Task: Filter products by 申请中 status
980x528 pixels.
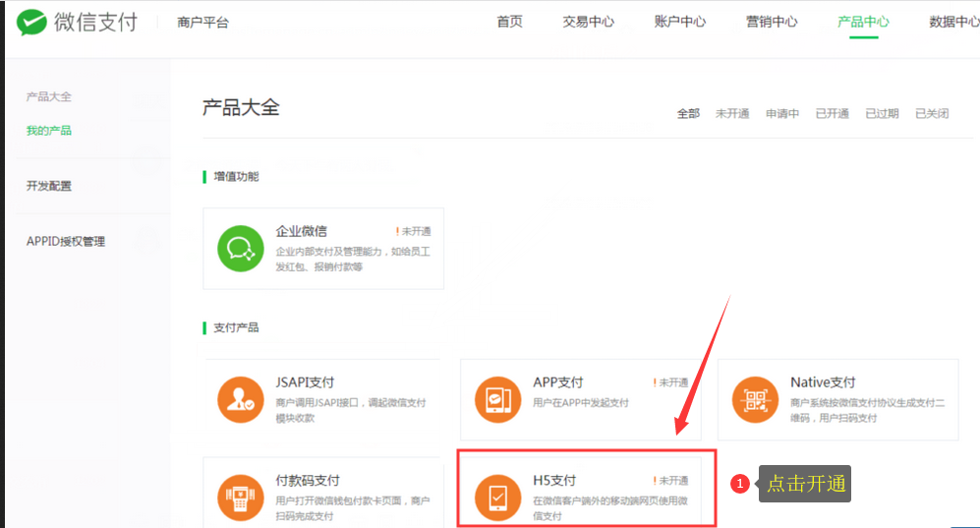Action: coord(782,113)
